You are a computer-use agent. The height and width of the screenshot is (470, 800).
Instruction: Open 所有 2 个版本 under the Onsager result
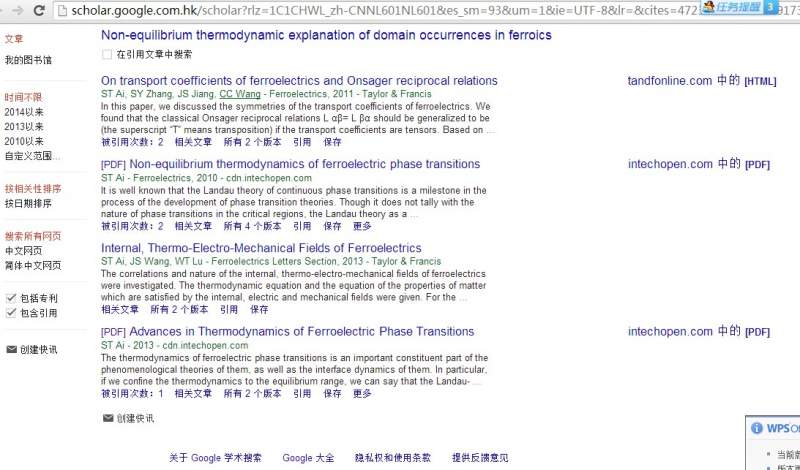253,142
